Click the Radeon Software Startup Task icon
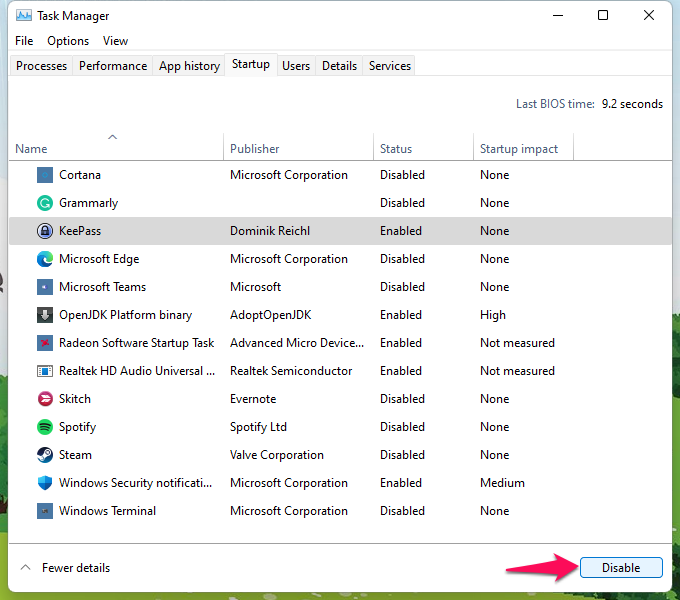 pyautogui.click(x=45, y=343)
